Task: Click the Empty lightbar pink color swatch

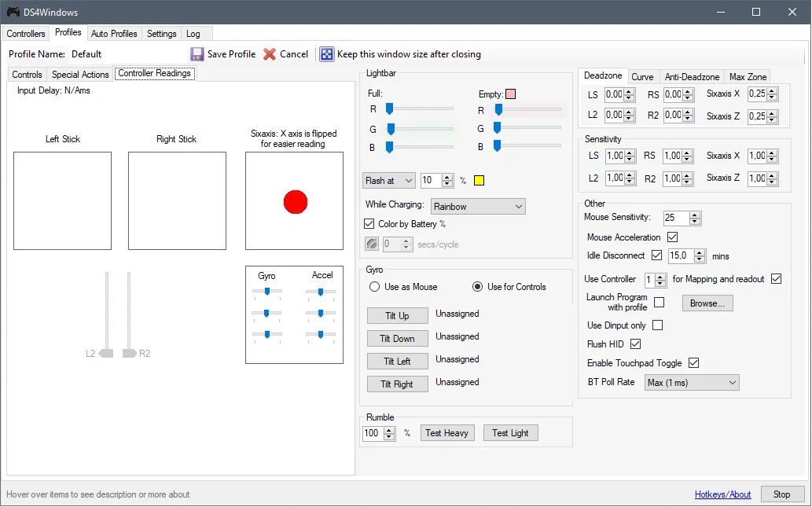Action: coord(511,94)
